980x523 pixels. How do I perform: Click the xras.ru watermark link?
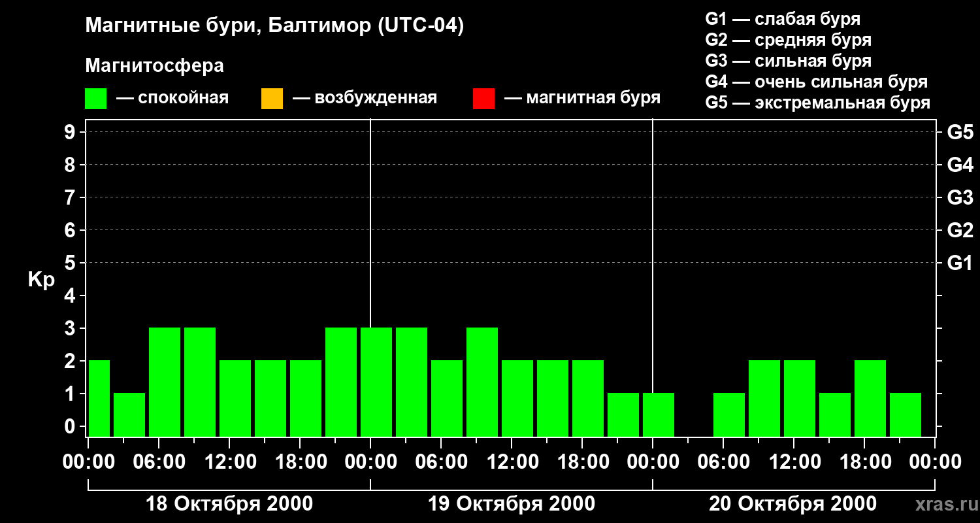pos(943,504)
